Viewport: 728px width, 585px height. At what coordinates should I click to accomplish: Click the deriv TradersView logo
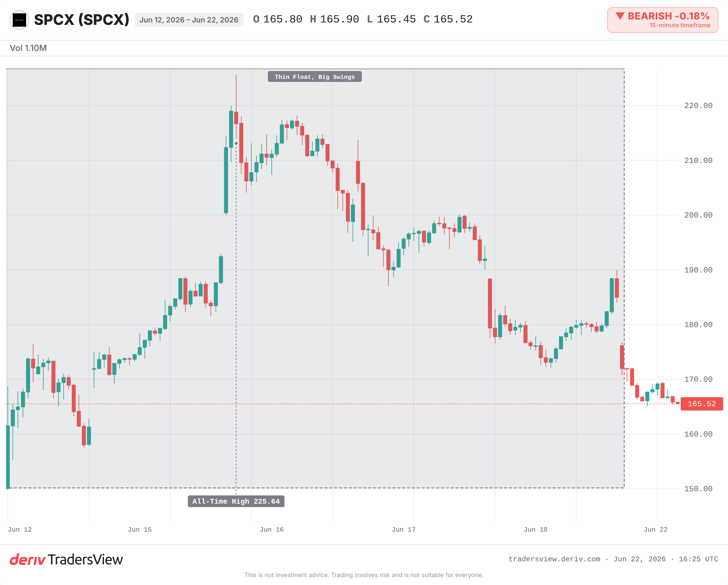(x=66, y=560)
